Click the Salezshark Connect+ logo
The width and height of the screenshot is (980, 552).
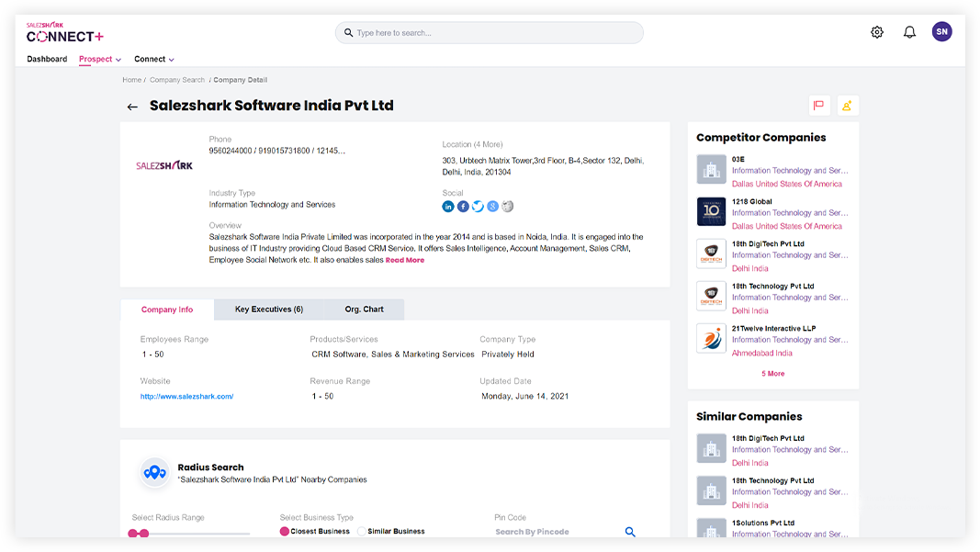click(x=65, y=33)
